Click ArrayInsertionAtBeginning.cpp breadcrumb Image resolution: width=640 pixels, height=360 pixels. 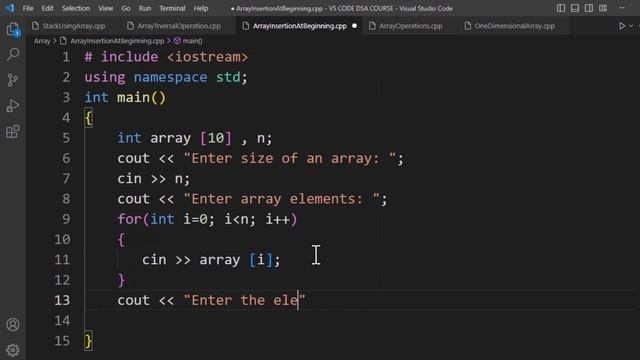coord(117,41)
